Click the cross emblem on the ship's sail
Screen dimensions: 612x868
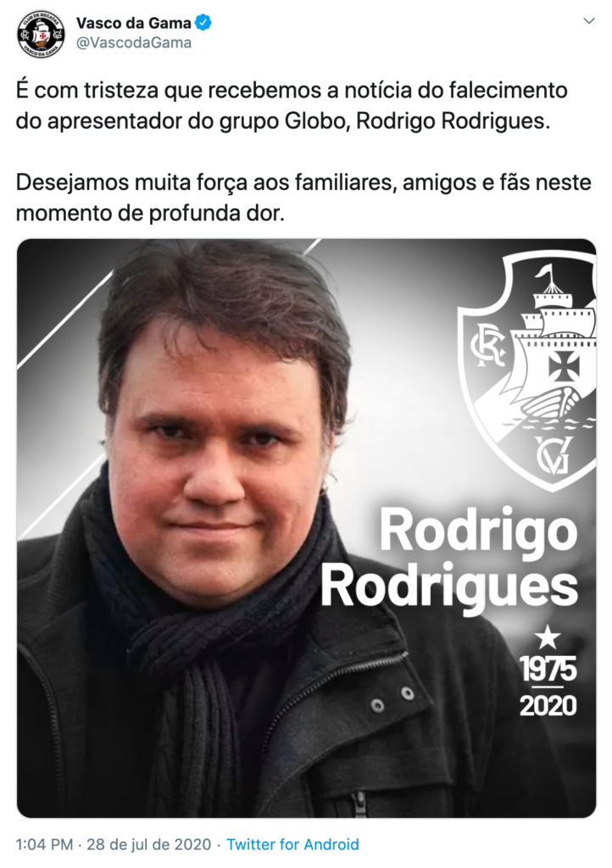[564, 366]
